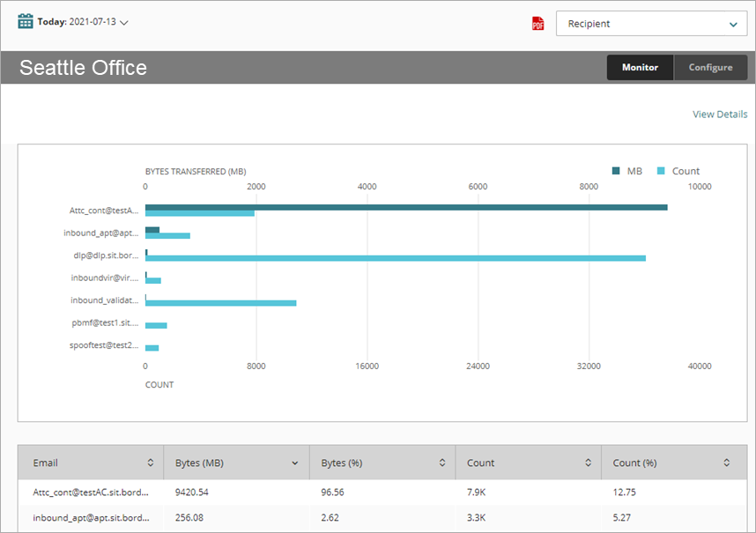Export report using the PDF icon
This screenshot has height=533, width=756.
[x=538, y=24]
